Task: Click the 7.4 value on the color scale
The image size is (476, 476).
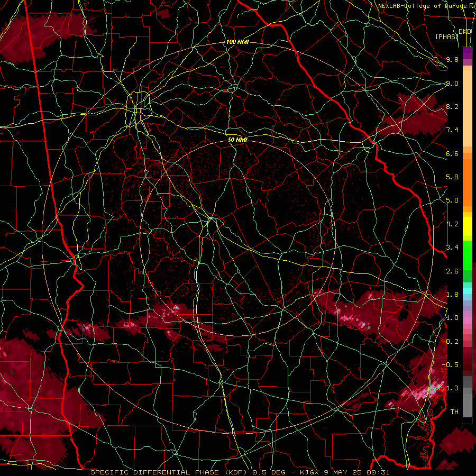Action: (452, 130)
